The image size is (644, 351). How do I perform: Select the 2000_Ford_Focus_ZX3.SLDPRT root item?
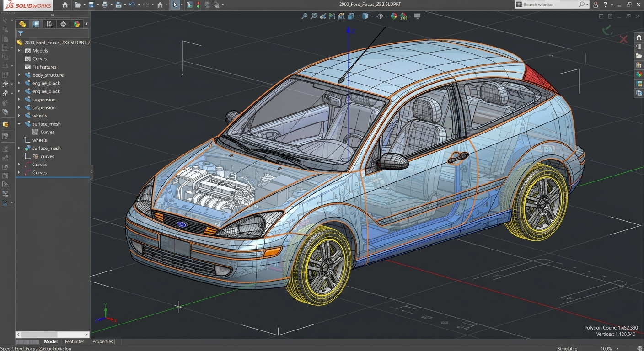coord(53,43)
